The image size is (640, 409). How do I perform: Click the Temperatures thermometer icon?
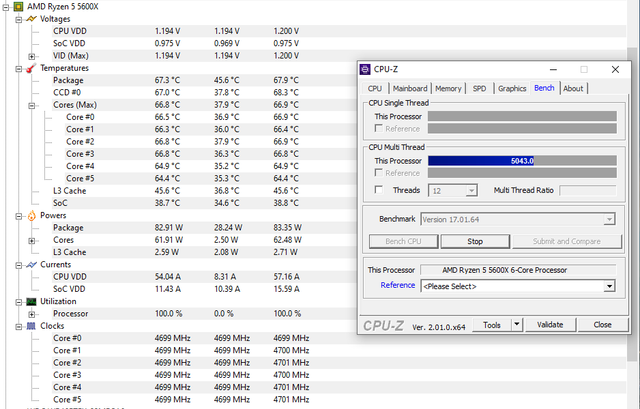pos(31,68)
